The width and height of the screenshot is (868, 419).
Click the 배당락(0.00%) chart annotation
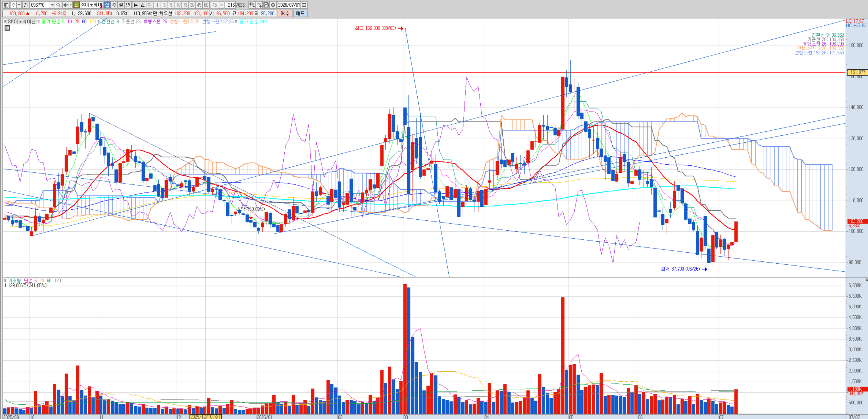point(250,209)
